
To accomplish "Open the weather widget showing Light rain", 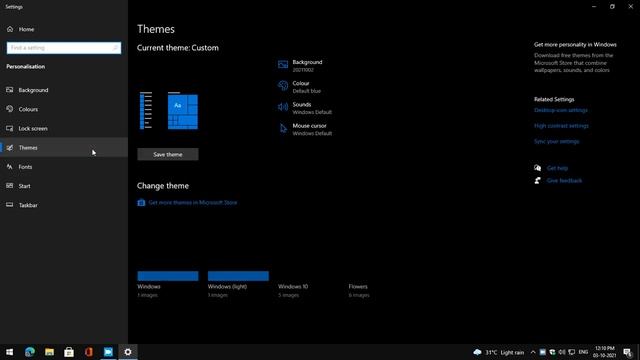I will point(499,352).
